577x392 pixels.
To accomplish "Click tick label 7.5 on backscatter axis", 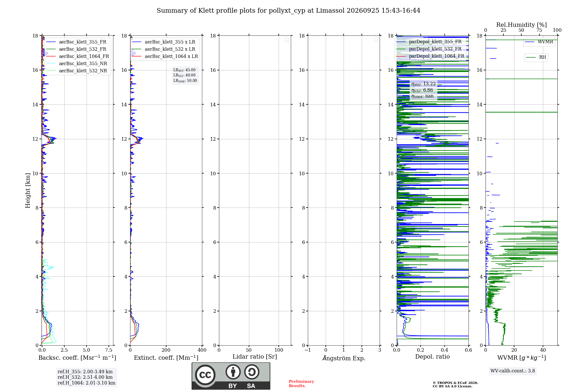I will coord(109,350).
